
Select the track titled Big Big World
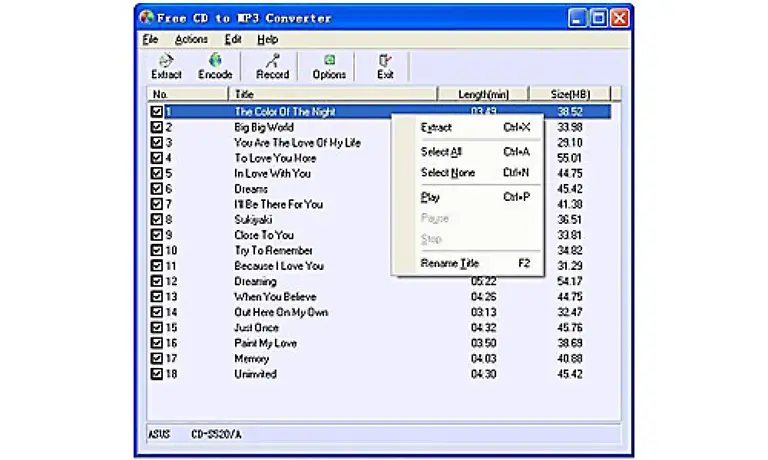(264, 127)
